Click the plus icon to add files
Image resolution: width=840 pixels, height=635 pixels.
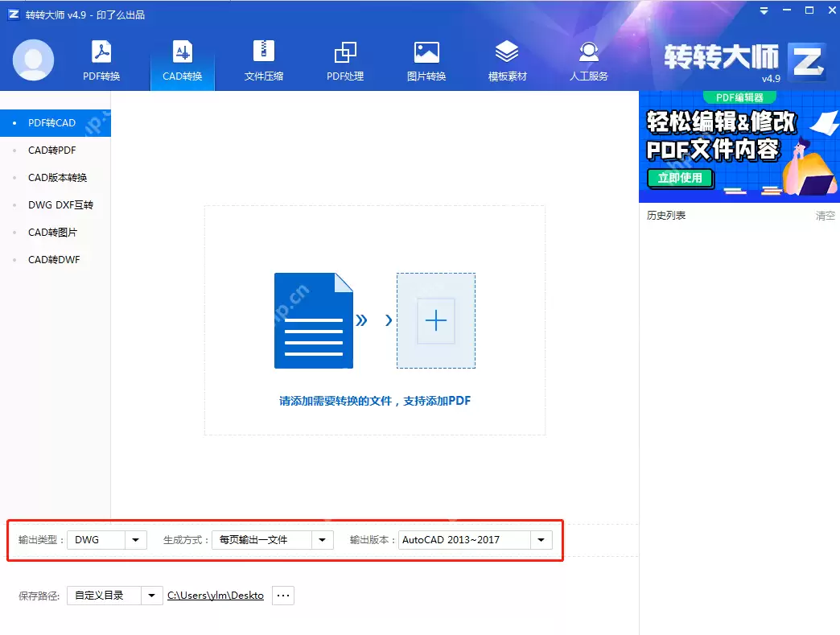click(436, 320)
